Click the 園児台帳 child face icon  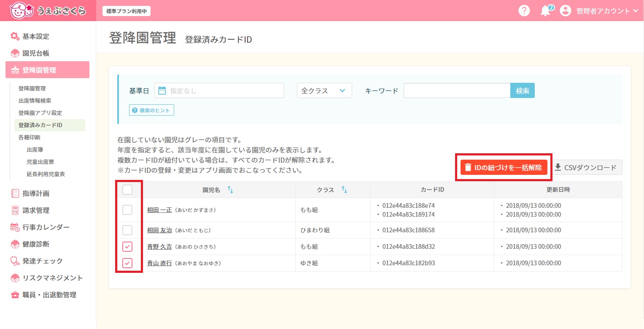(15, 53)
